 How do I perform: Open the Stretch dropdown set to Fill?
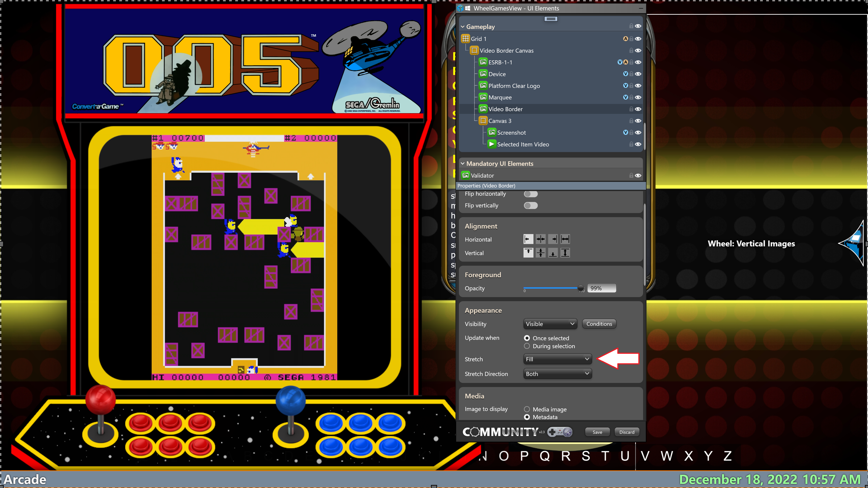click(x=557, y=359)
